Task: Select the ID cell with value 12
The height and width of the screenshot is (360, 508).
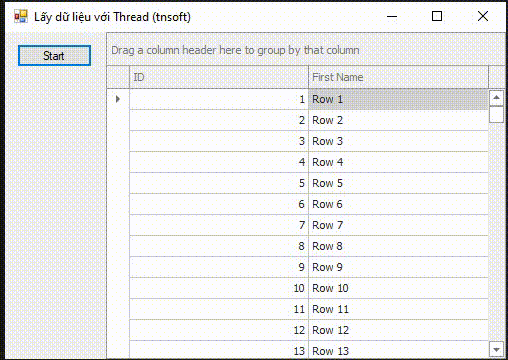Action: click(219, 330)
